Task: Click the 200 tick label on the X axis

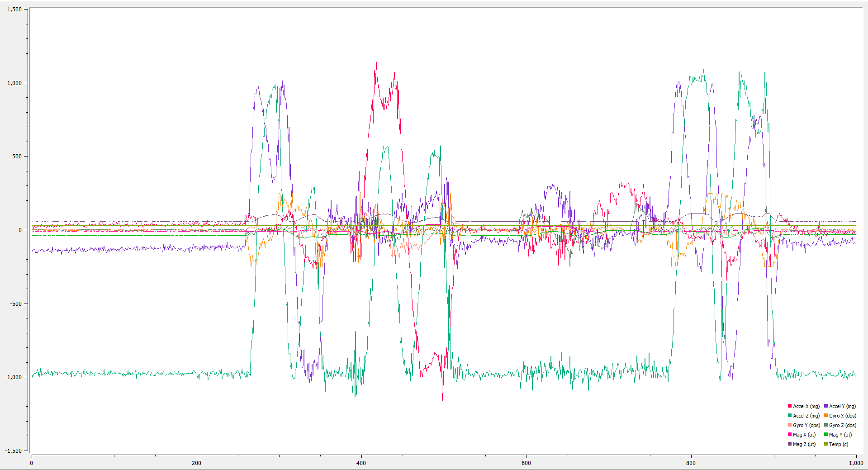Action: [x=196, y=463]
